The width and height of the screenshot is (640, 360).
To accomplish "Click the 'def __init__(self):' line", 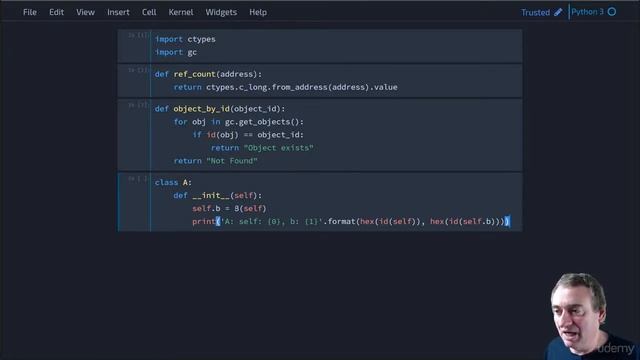I will [218, 196].
